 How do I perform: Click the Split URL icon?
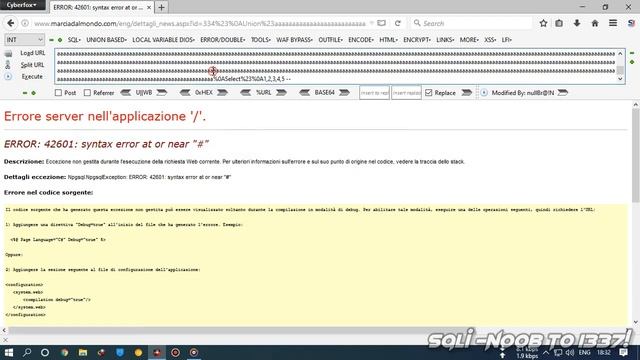coord(8,64)
